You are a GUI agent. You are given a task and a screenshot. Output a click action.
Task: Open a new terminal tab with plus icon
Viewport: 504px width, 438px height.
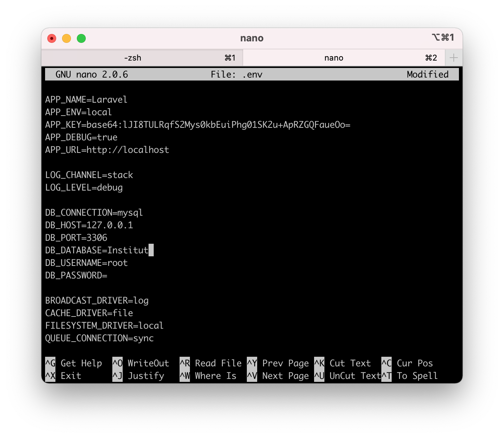[454, 58]
